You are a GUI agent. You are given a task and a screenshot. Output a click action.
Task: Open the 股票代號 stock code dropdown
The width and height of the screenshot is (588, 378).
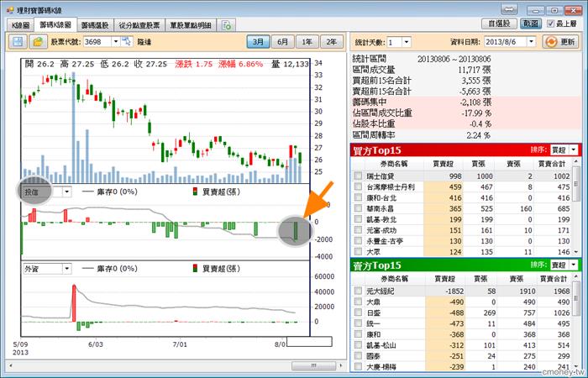(x=116, y=42)
